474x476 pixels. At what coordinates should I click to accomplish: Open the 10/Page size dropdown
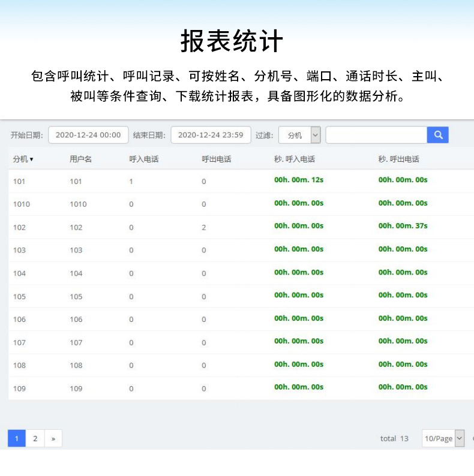[x=443, y=438]
